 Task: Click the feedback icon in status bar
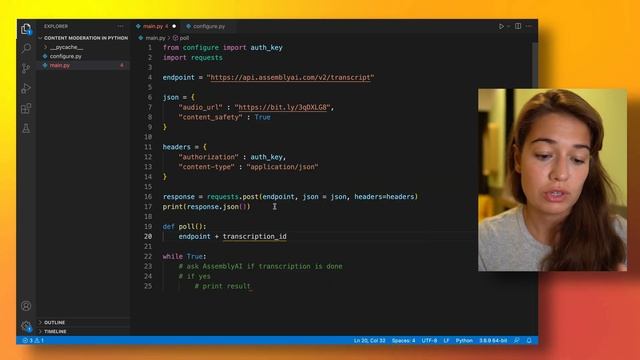point(517,340)
